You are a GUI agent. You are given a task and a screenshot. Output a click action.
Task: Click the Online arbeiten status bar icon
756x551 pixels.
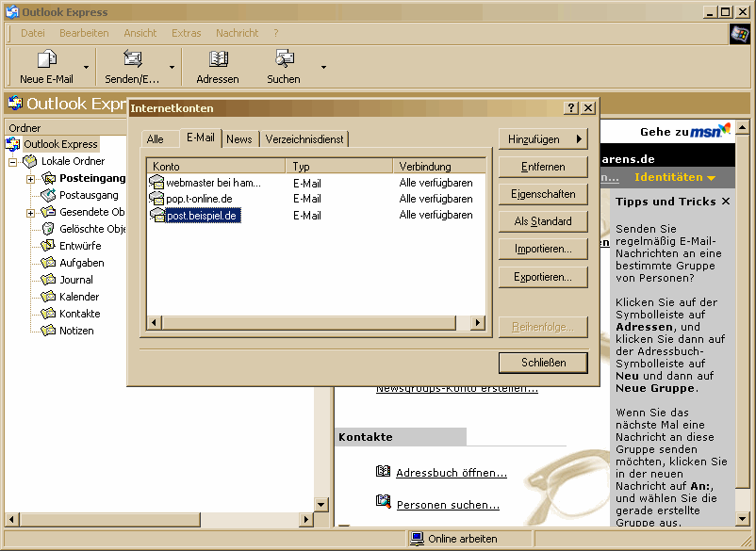[417, 539]
